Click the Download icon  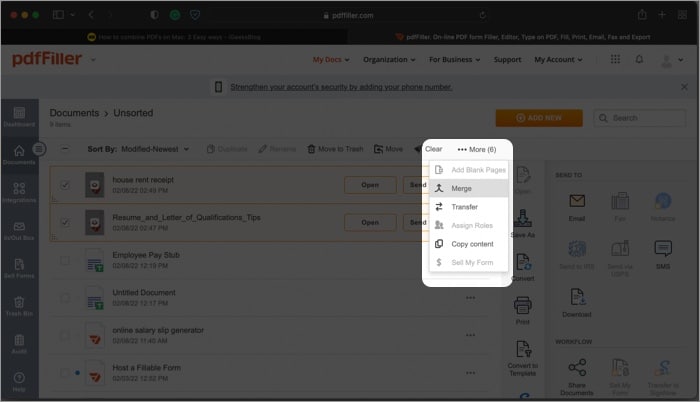point(577,302)
